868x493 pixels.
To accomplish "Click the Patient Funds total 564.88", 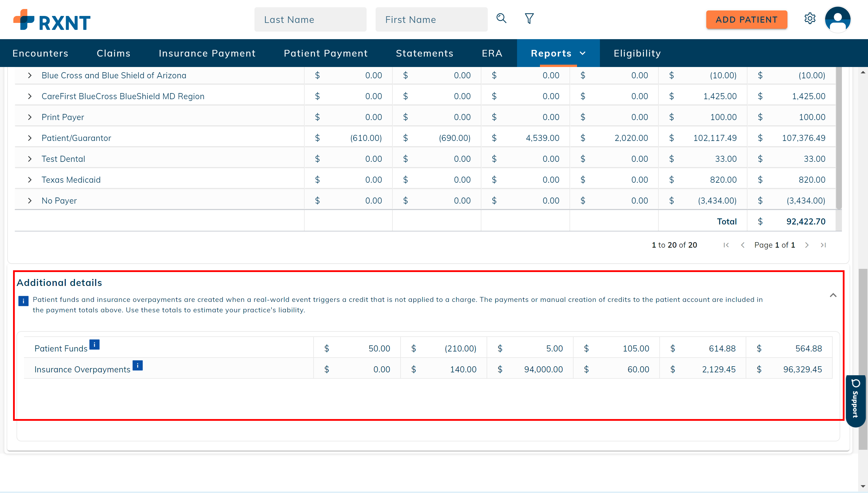I will (809, 348).
